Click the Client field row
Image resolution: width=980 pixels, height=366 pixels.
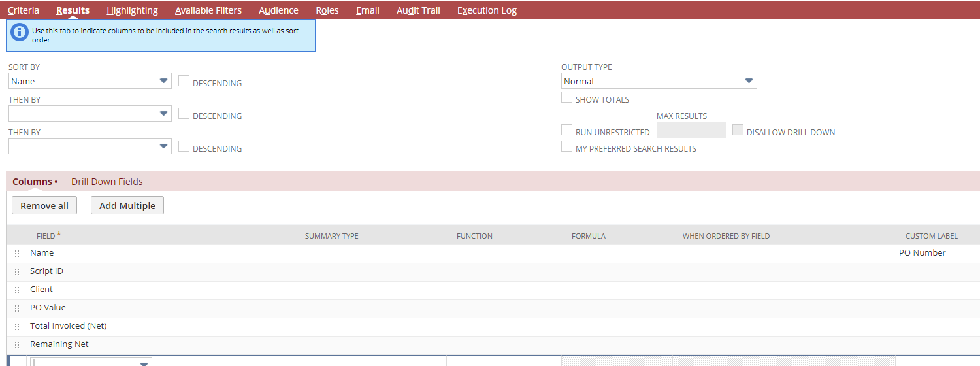[493, 290]
